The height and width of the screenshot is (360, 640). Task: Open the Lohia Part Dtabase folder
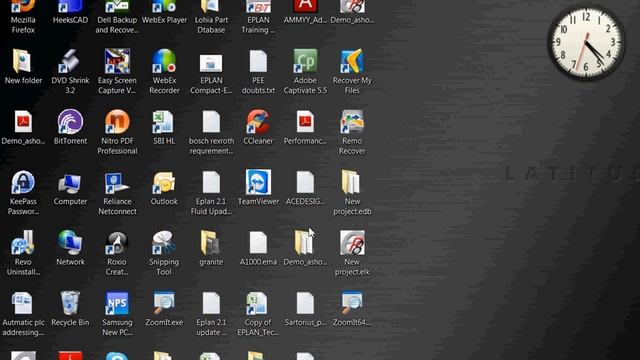coord(211,16)
